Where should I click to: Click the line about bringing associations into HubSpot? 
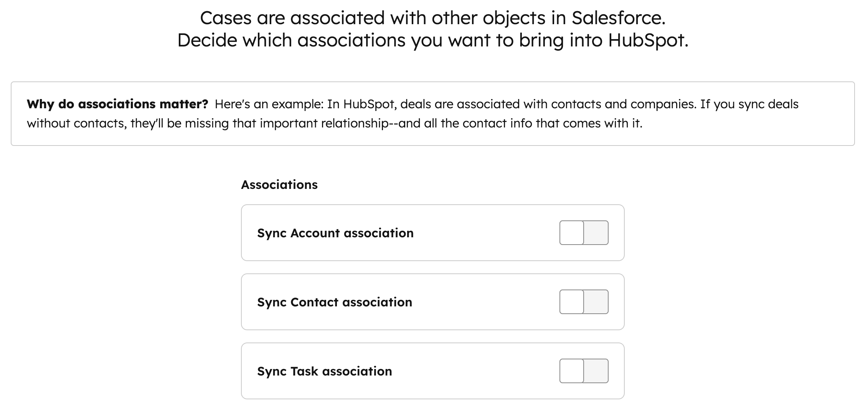pos(433,40)
